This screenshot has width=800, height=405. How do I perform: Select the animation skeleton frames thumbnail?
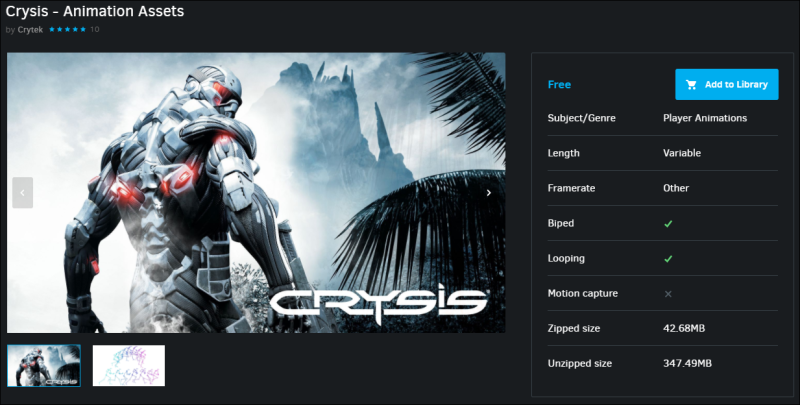click(129, 366)
